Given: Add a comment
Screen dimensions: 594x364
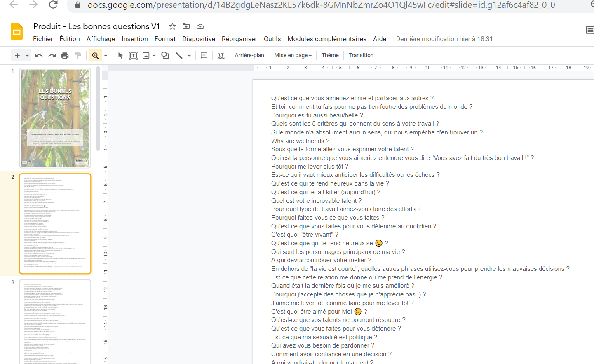Looking at the screenshot, I should [x=204, y=55].
